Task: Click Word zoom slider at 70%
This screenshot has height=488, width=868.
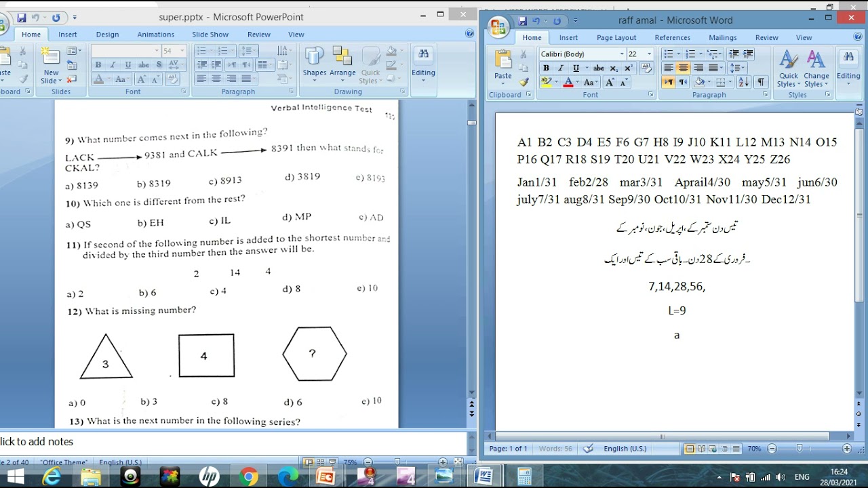Action: [x=800, y=449]
